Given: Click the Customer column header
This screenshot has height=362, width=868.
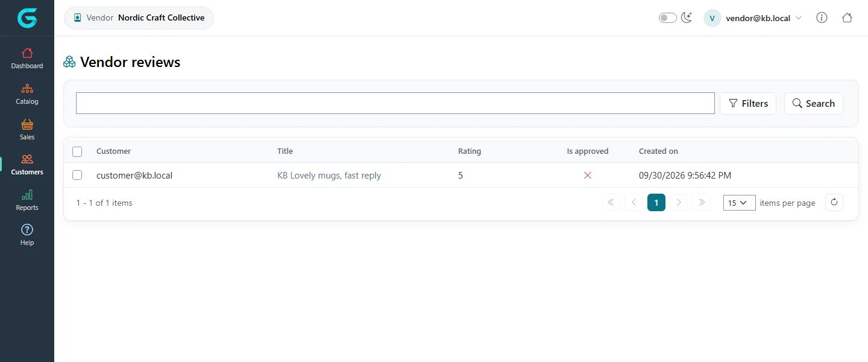Looking at the screenshot, I should click(x=113, y=151).
